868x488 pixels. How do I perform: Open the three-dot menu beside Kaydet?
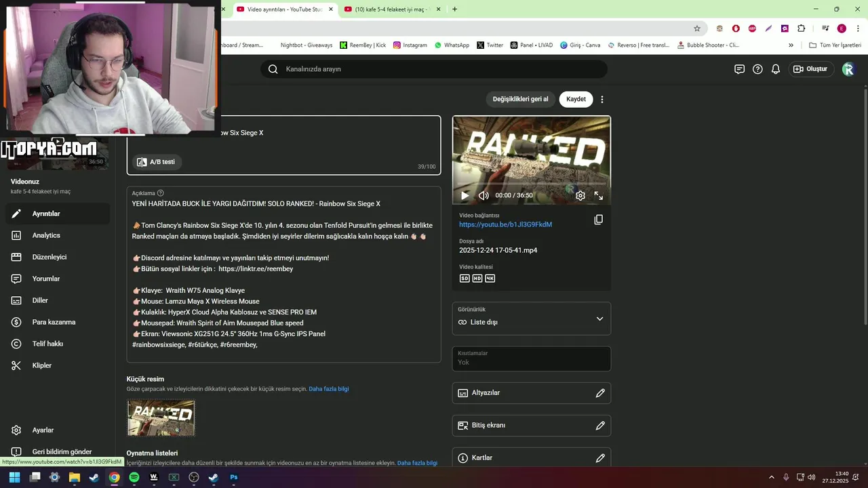point(601,100)
